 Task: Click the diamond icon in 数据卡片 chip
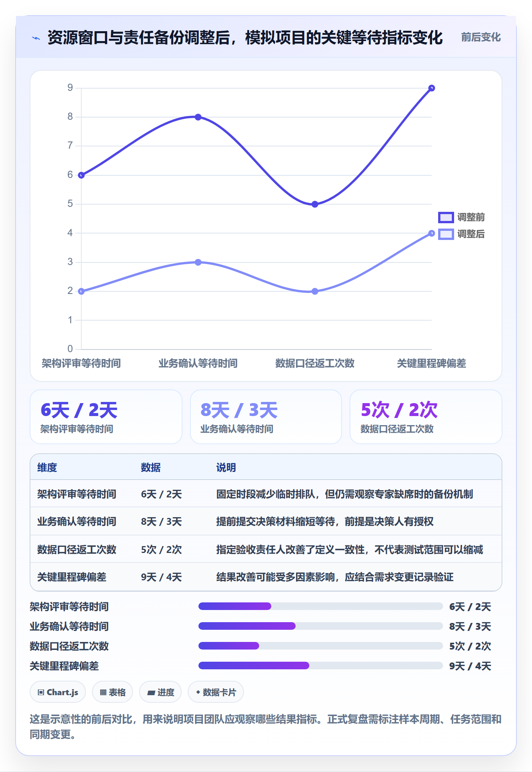point(198,692)
